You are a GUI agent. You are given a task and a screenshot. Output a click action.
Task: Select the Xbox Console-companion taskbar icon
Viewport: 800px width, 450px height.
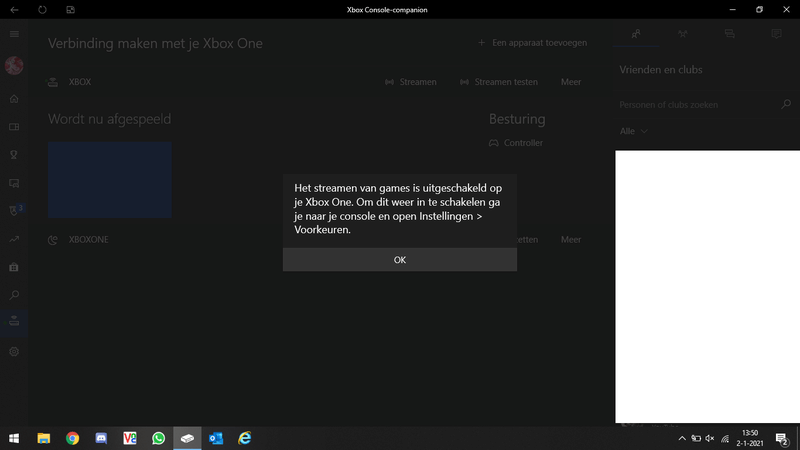(187, 438)
